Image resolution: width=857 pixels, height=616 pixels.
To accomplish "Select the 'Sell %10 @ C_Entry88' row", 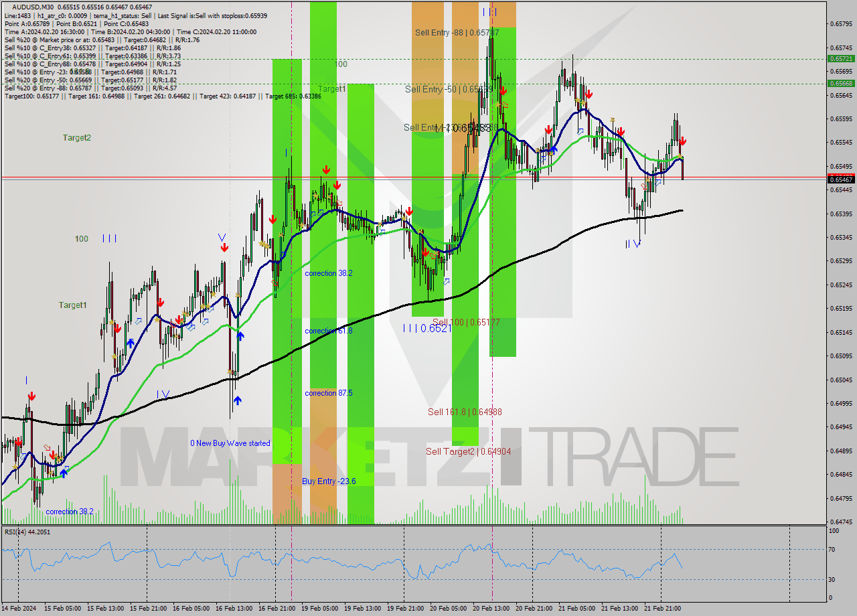I will click(x=92, y=64).
